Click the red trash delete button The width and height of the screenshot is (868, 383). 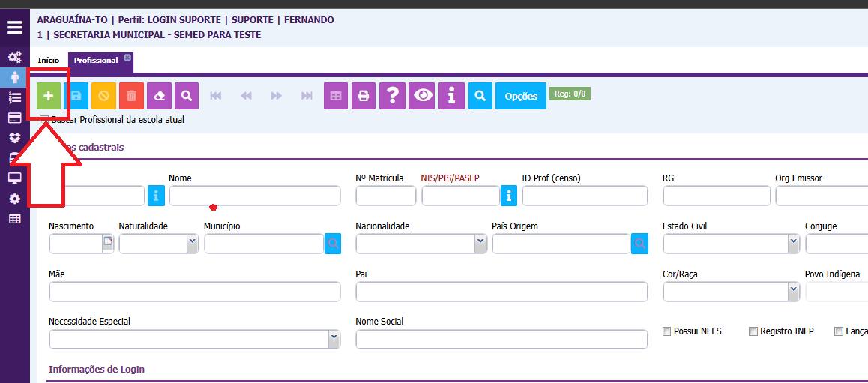131,96
